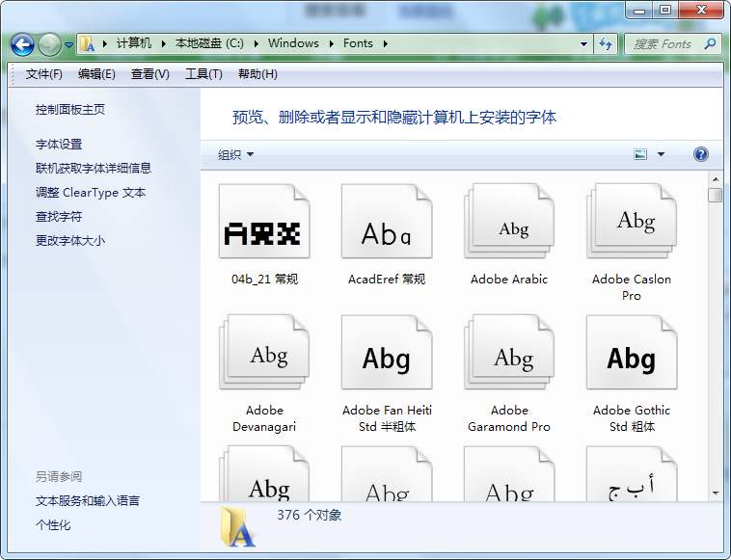Select the Adobe Gothic Std 粗体 font icon
Viewport: 731px width, 560px height.
pyautogui.click(x=632, y=352)
